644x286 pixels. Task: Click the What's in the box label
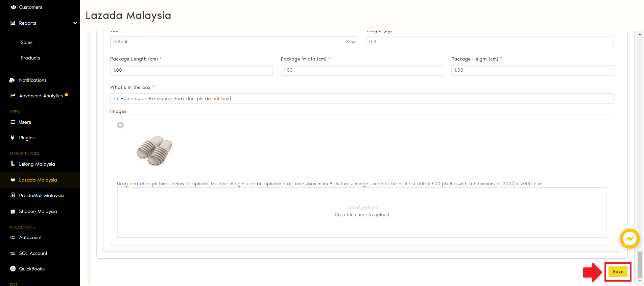[x=130, y=87]
